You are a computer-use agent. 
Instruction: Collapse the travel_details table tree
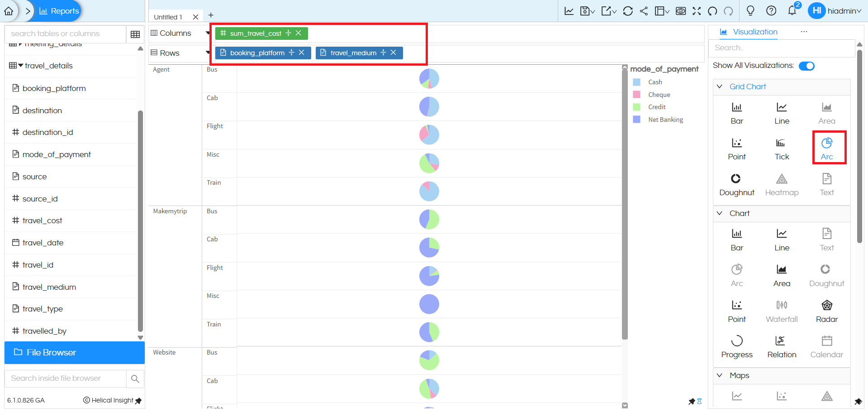point(20,66)
